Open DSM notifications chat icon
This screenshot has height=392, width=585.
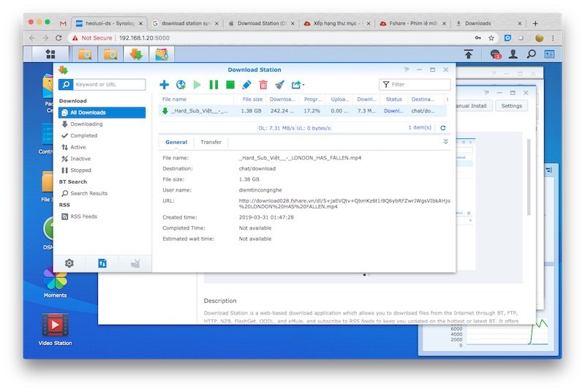496,54
